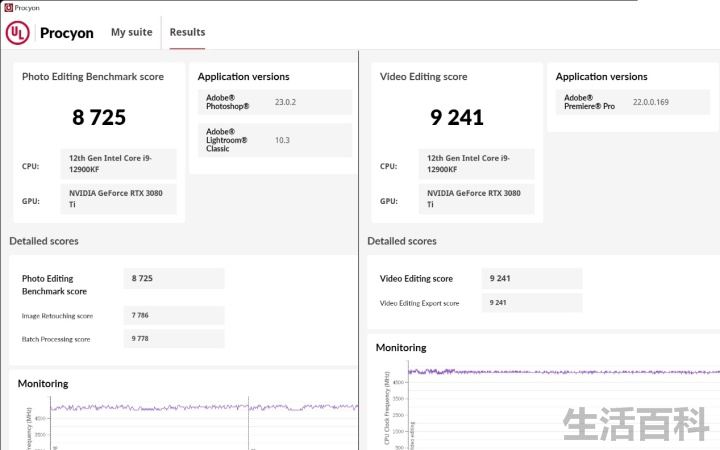Viewport: 720px width, 450px height.
Task: Click the Detailed scores heading under photo results
Action: click(44, 241)
